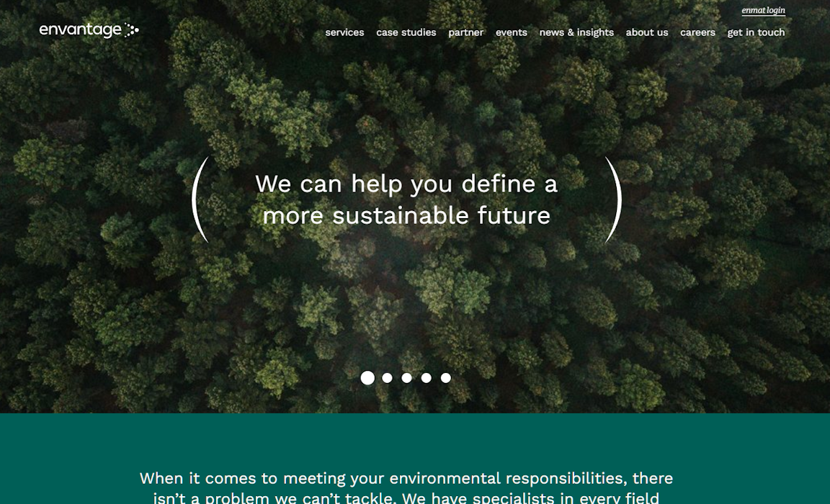Visit the about us page
Viewport: 830px width, 504px height.
[x=647, y=32]
